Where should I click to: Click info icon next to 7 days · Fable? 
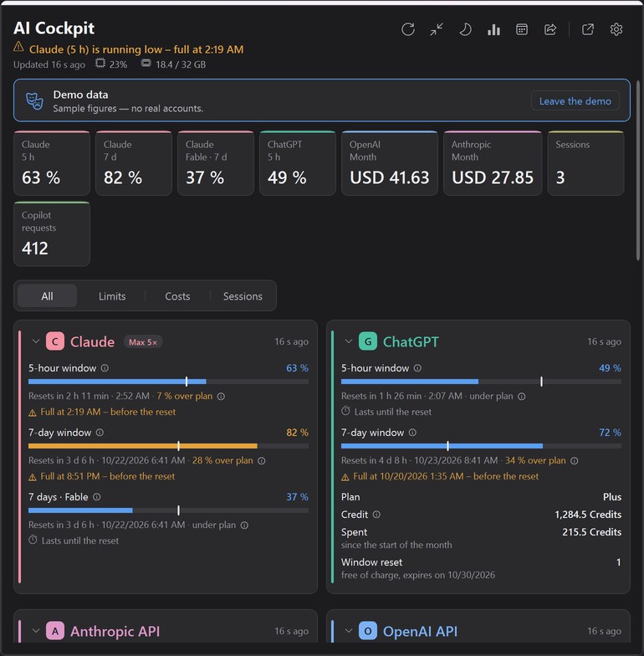(97, 497)
